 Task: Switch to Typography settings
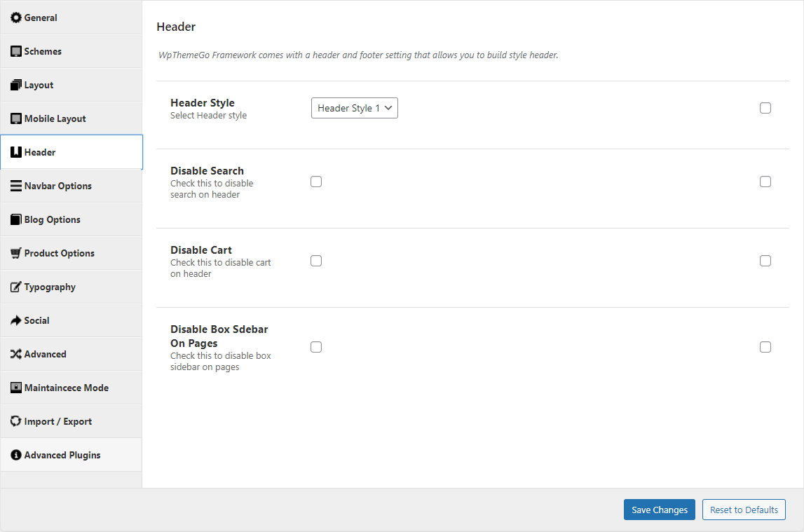71,287
